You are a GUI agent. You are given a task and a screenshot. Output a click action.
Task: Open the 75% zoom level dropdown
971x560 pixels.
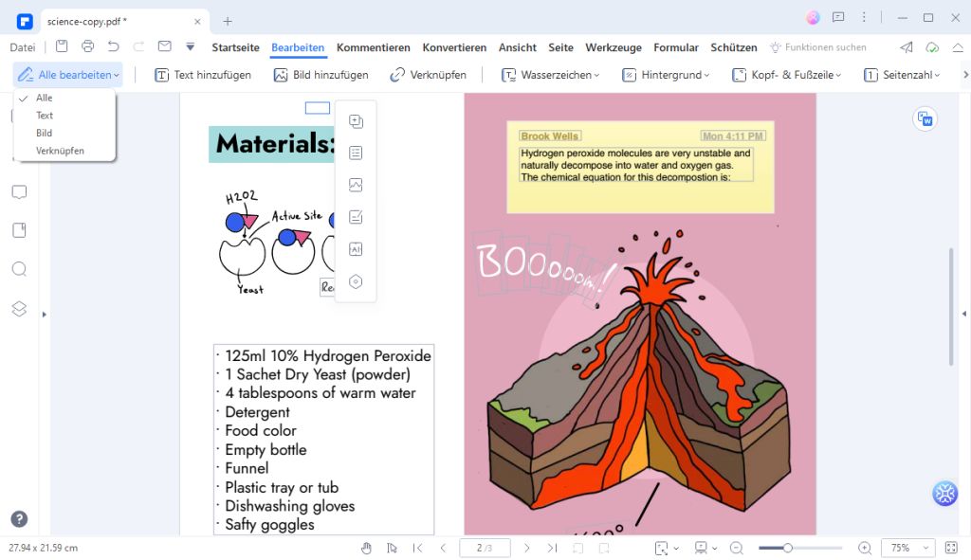point(907,548)
